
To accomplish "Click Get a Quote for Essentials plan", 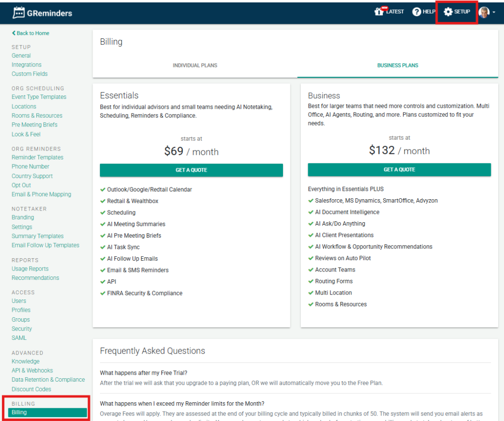I will [191, 170].
